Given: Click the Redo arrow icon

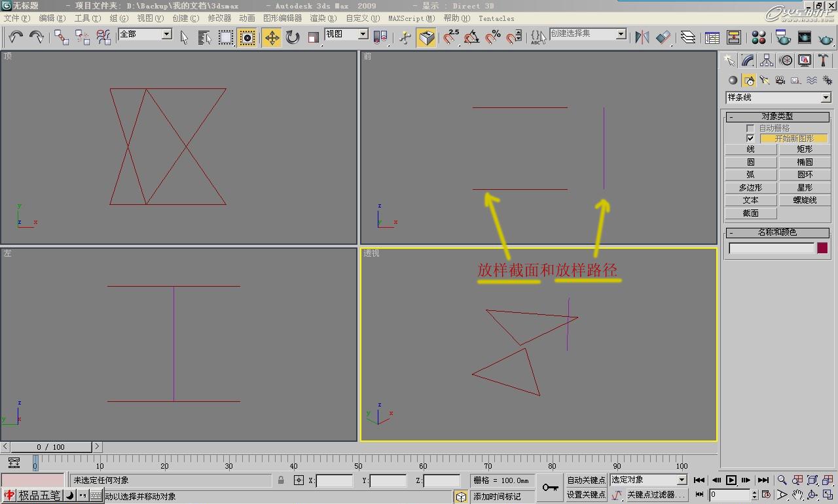Looking at the screenshot, I should 37,37.
